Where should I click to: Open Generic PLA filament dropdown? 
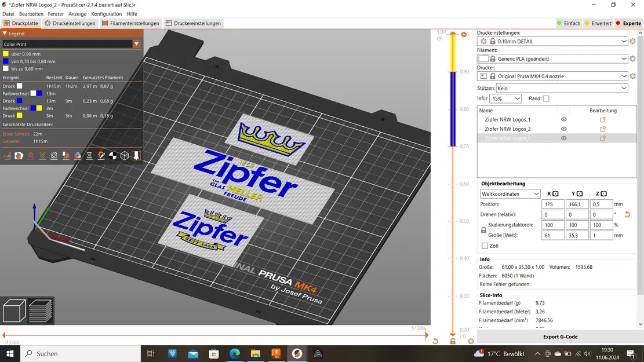click(x=552, y=58)
